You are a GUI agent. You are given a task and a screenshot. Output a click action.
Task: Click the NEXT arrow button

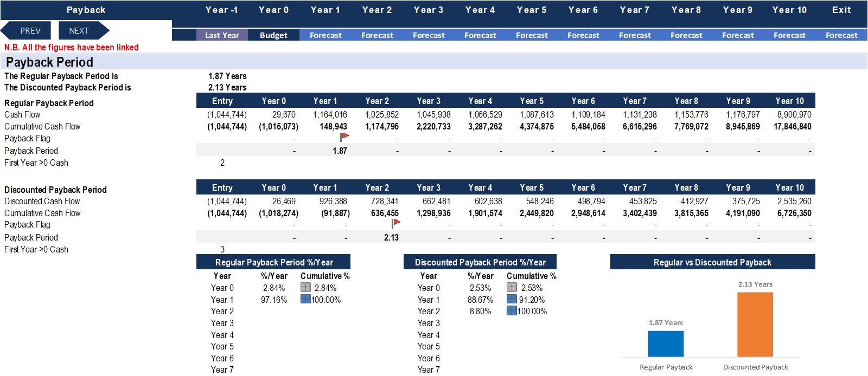coord(83,30)
